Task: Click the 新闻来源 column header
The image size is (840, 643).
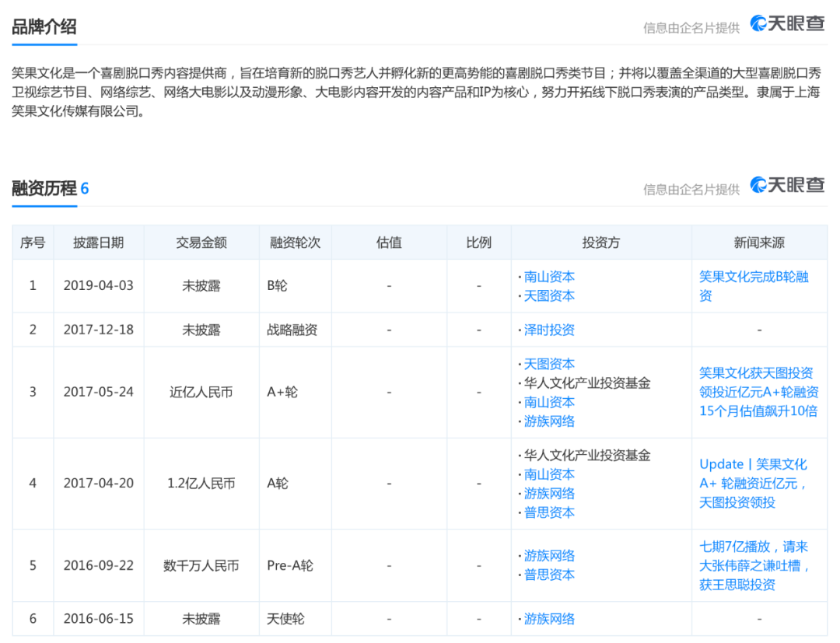Action: pyautogui.click(x=759, y=243)
